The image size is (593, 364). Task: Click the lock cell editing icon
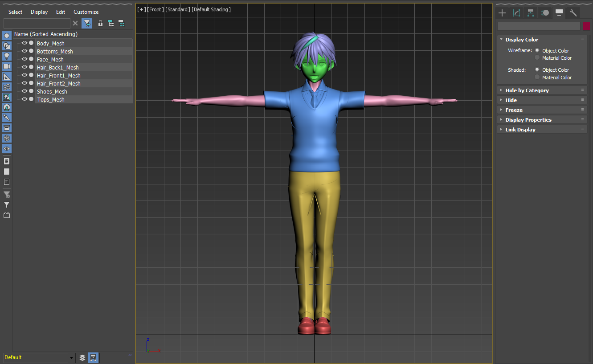pyautogui.click(x=100, y=23)
